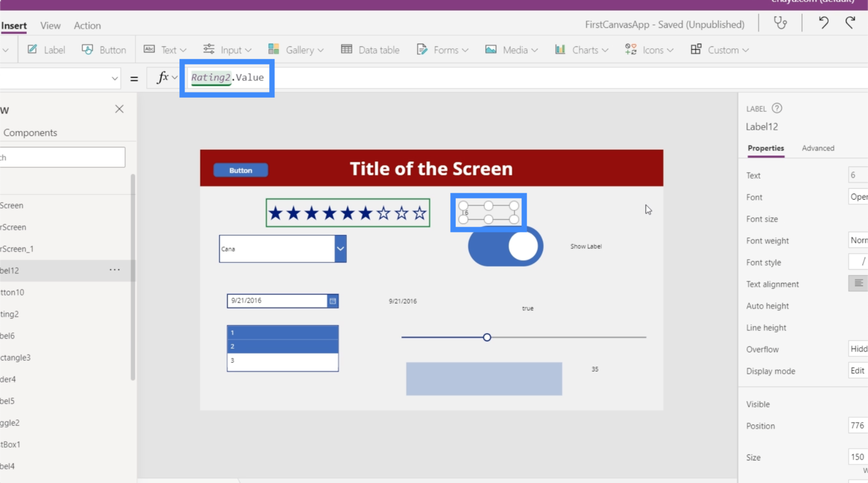868x483 pixels.
Task: Open the Charts dropdown
Action: coord(582,50)
